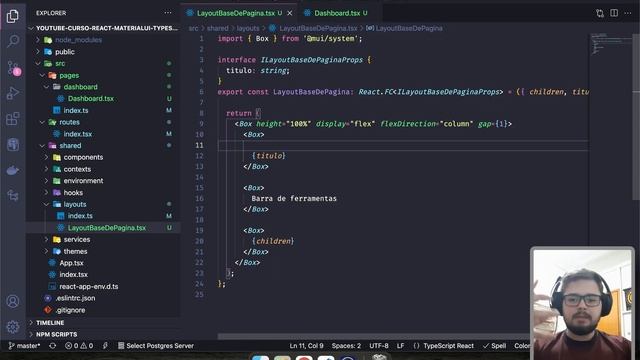Viewport: 640px width, 360px height.
Task: Open Source Control view with pending badge
Action: coord(13,68)
